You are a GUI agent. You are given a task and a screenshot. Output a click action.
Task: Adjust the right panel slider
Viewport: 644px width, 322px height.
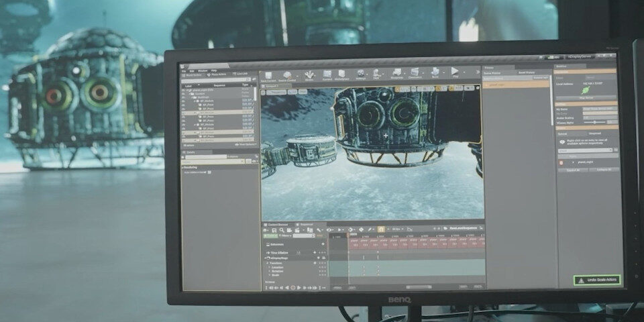coord(594,122)
